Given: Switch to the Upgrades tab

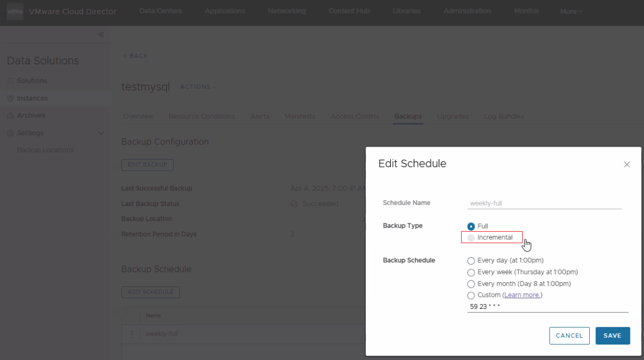Looking at the screenshot, I should click(453, 116).
